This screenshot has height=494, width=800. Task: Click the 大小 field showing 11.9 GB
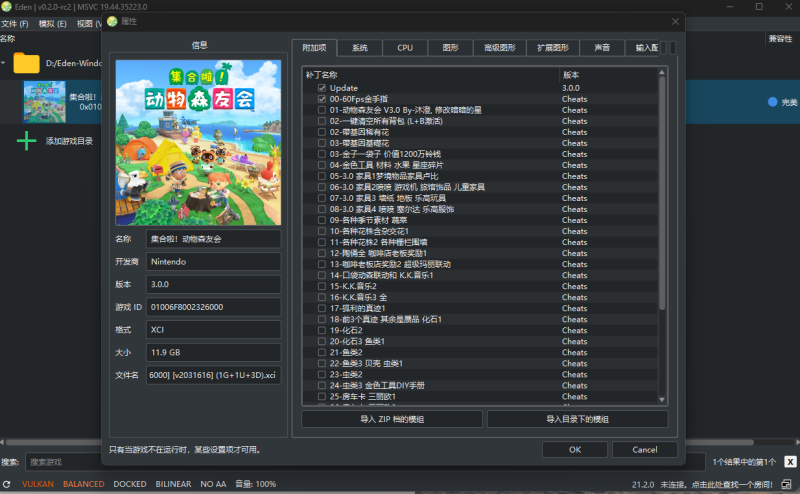(x=213, y=352)
